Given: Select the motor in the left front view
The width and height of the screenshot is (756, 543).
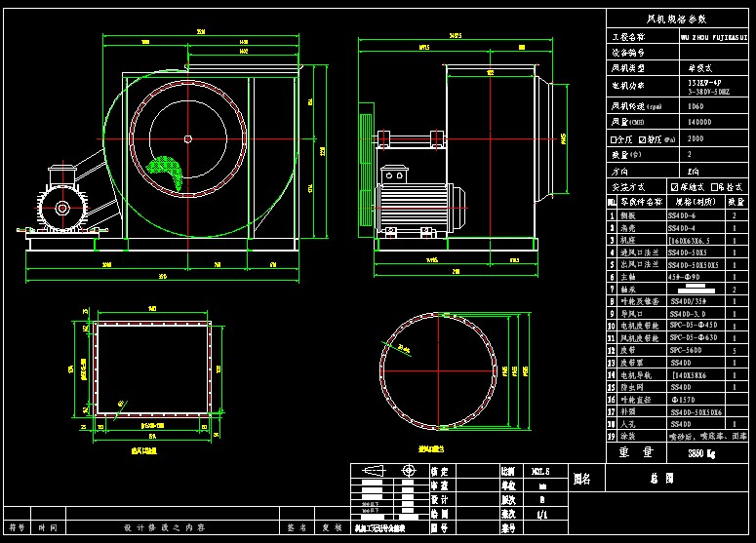Looking at the screenshot, I should 60,205.
